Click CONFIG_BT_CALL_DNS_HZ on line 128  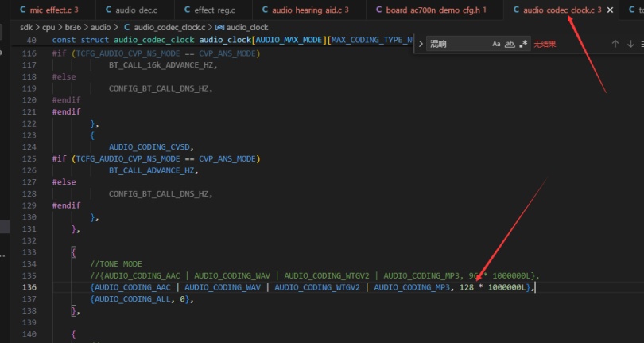158,193
